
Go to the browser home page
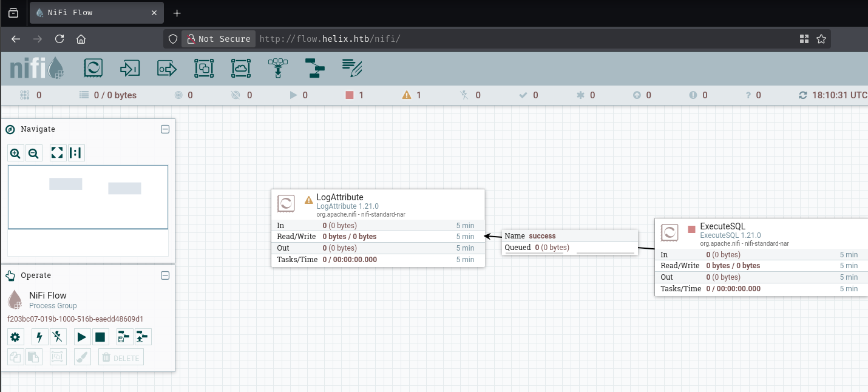pos(81,39)
